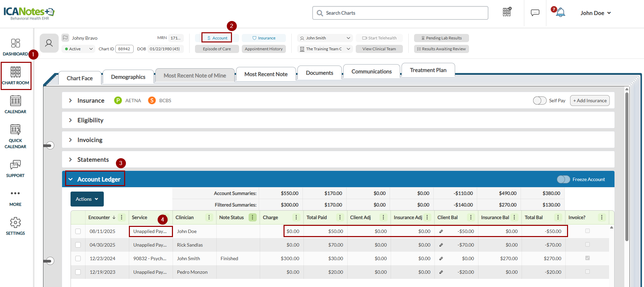644x287 pixels.
Task: Toggle Invoice checkbox for 12/19/2023 row
Action: (x=587, y=272)
